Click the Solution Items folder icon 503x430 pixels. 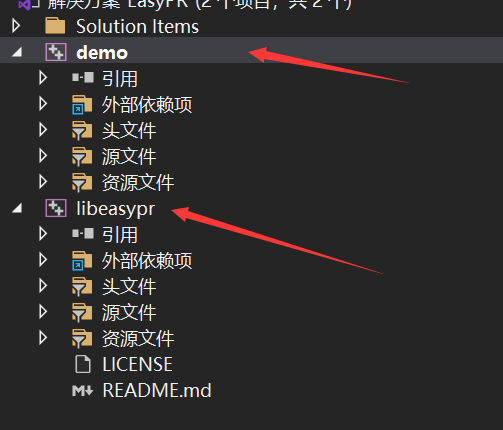(55, 26)
